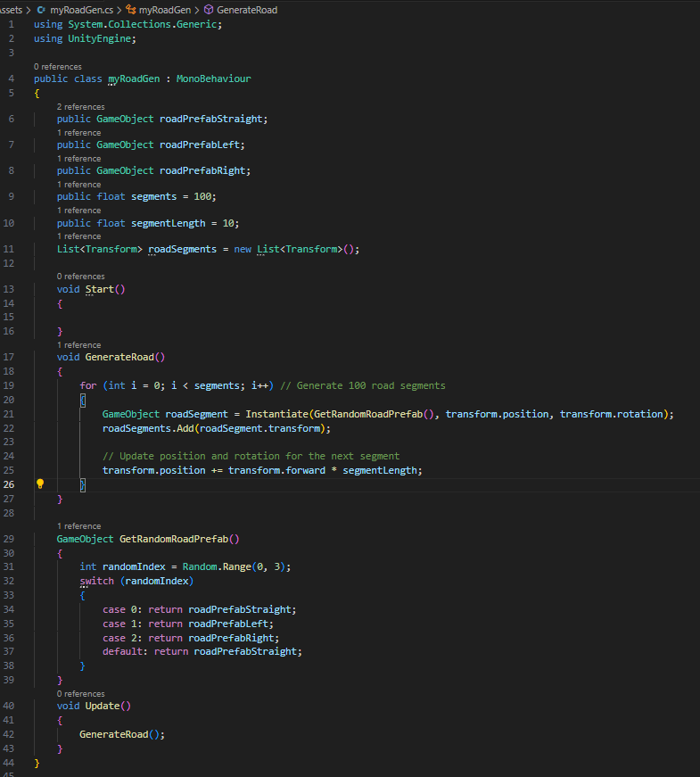Image resolution: width=700 pixels, height=777 pixels.
Task: Click 'Random.Range' on line 31
Action: coord(217,566)
